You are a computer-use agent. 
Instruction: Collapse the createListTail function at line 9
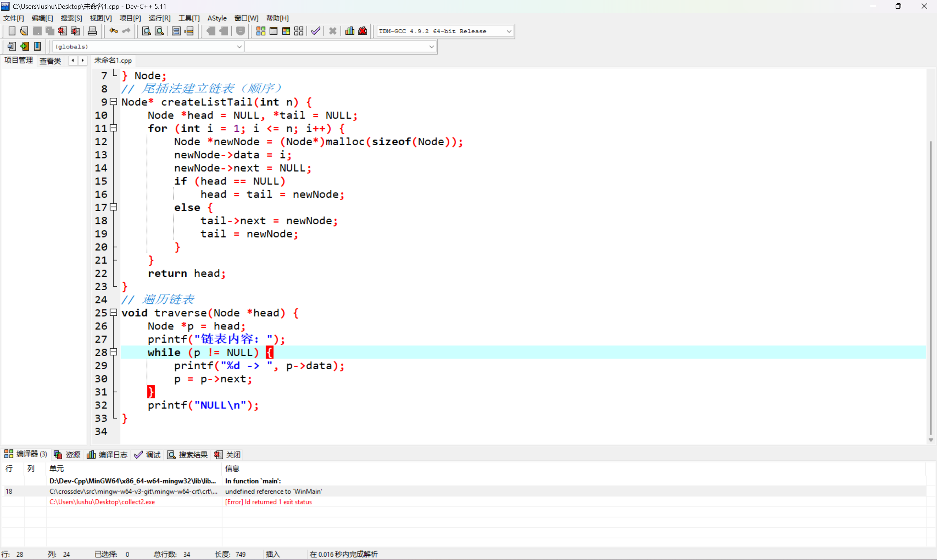pos(113,101)
